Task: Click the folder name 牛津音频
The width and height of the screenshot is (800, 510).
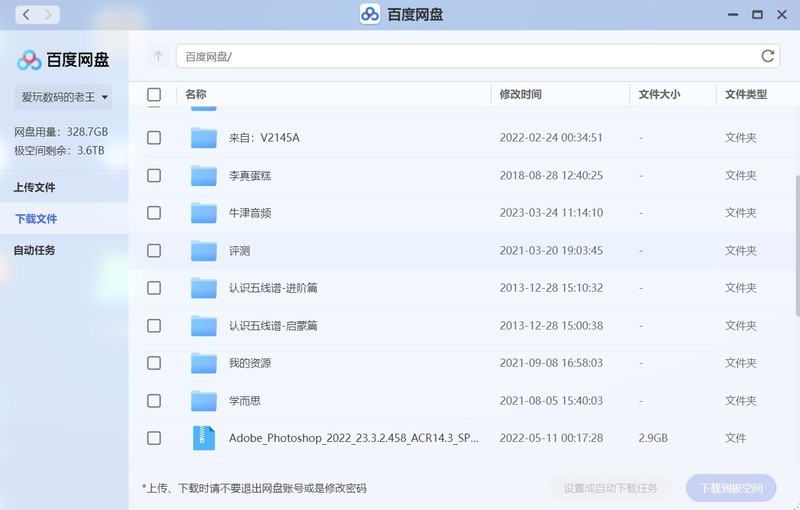Action: pos(250,213)
